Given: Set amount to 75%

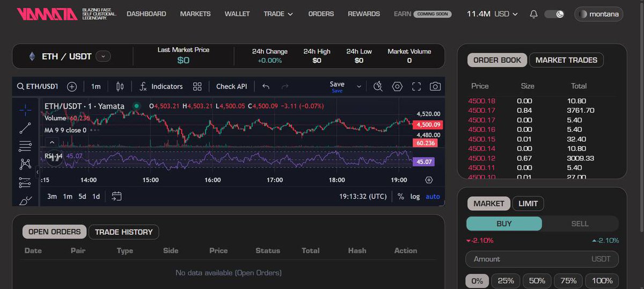Looking at the screenshot, I should [x=568, y=280].
